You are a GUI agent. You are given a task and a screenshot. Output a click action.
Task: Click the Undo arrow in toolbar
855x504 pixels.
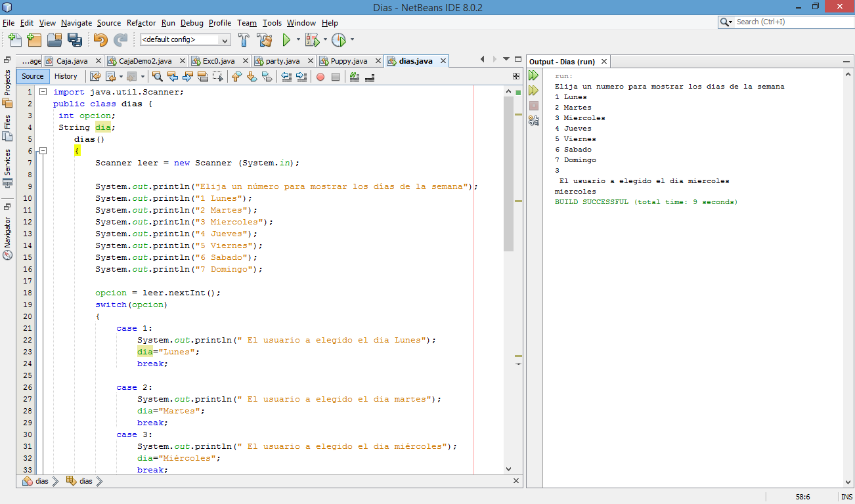(100, 40)
